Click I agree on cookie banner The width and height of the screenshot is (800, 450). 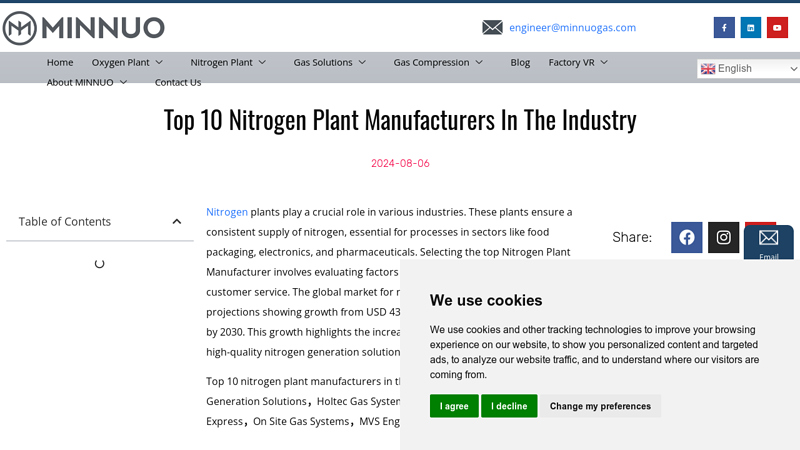(454, 406)
